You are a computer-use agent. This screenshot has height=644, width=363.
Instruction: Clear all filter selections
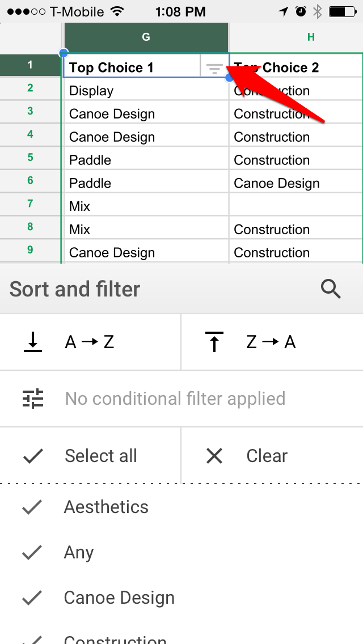click(x=267, y=455)
